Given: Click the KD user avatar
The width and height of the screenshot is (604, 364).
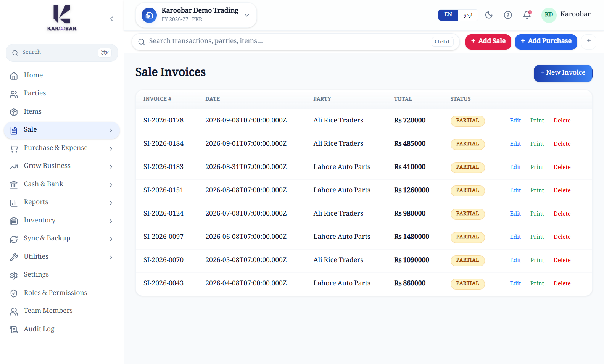Looking at the screenshot, I should click(549, 15).
